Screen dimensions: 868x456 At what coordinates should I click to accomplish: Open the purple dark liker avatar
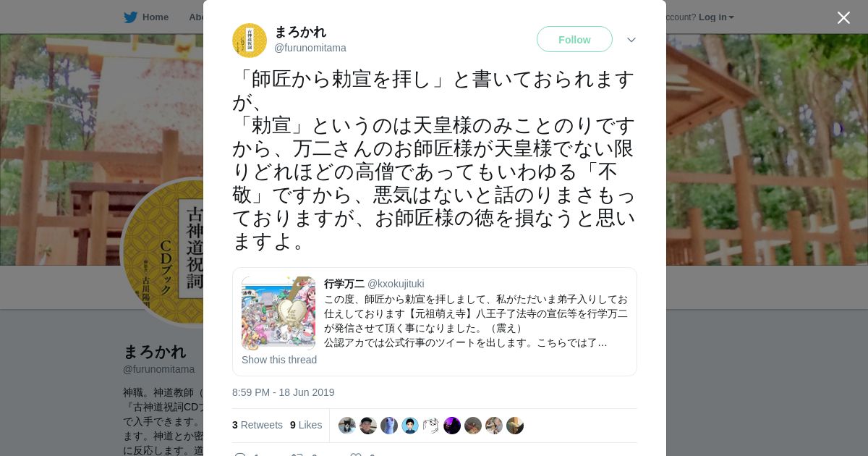(x=452, y=426)
